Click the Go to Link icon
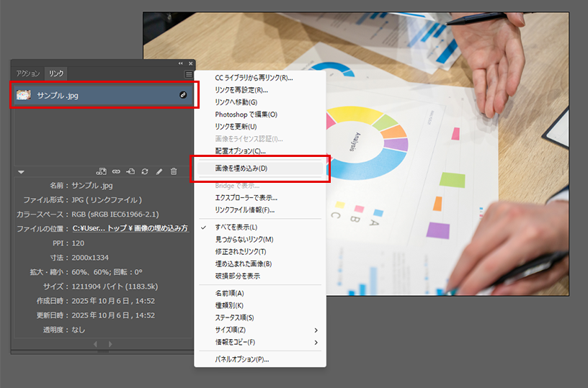588x388 pixels. coord(130,171)
